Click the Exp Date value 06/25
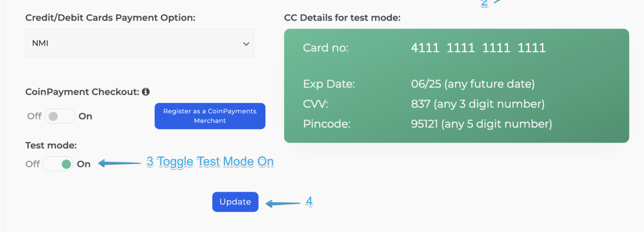The image size is (644, 232). [427, 85]
